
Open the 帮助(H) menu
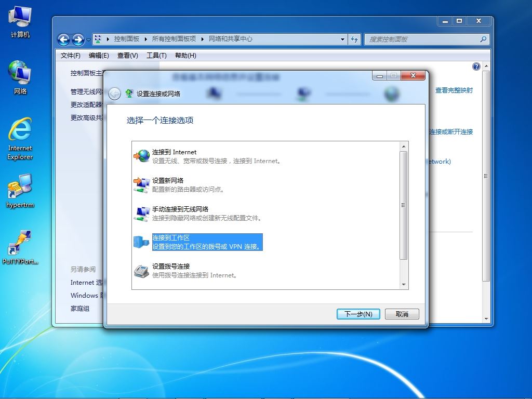pos(185,55)
